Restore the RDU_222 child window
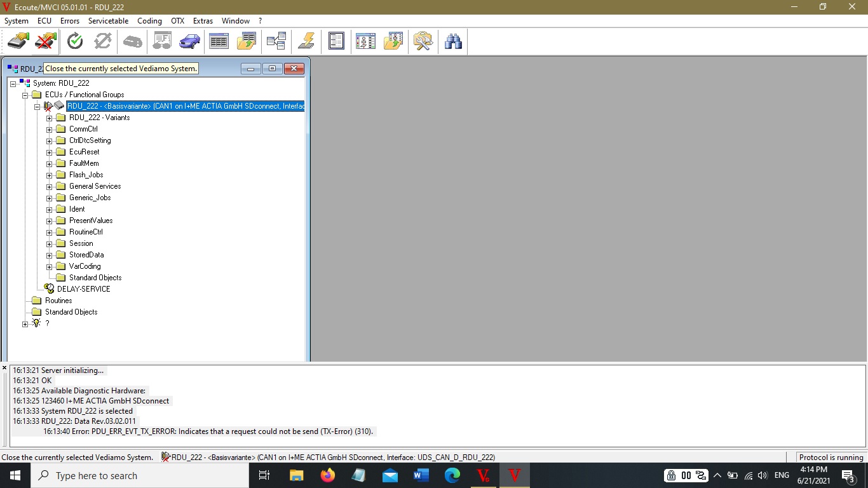The height and width of the screenshot is (488, 868). click(x=272, y=69)
